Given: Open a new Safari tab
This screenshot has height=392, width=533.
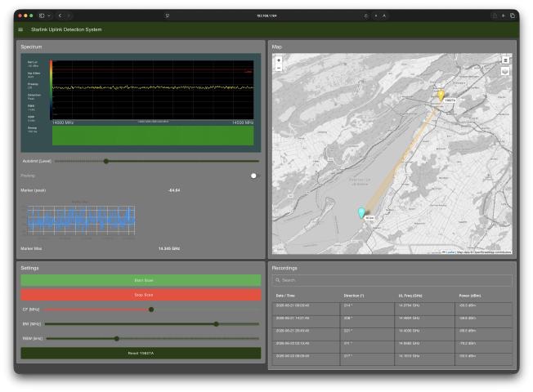Looking at the screenshot, I should [x=503, y=16].
